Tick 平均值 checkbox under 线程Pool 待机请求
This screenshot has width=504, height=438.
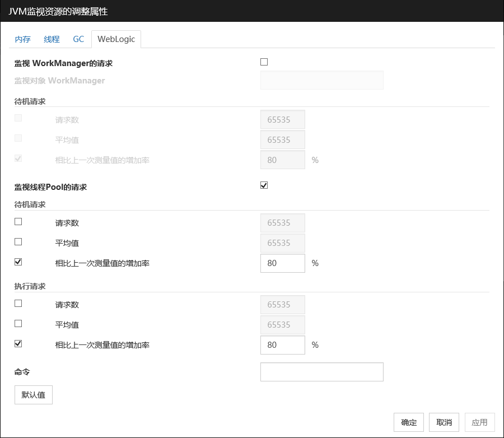pos(18,242)
